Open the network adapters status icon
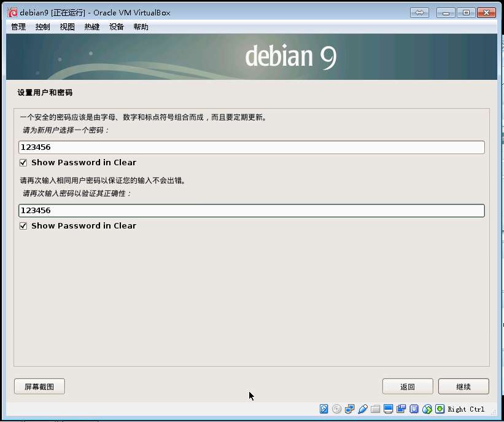504x422 pixels. [349, 409]
